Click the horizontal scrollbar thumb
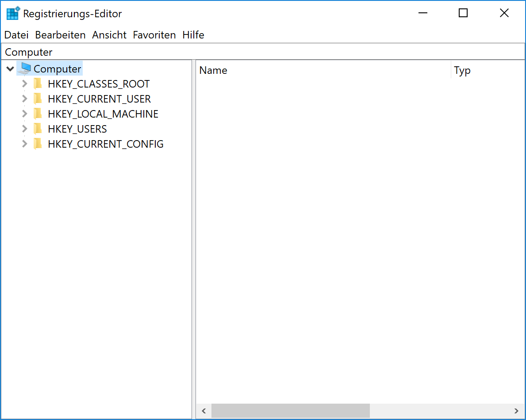This screenshot has height=420, width=526. click(x=290, y=411)
